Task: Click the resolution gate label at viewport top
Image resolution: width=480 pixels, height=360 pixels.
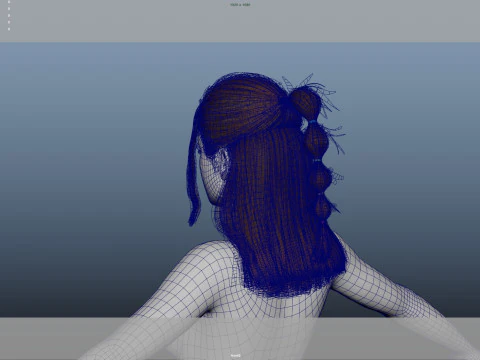Action: pyautogui.click(x=240, y=5)
